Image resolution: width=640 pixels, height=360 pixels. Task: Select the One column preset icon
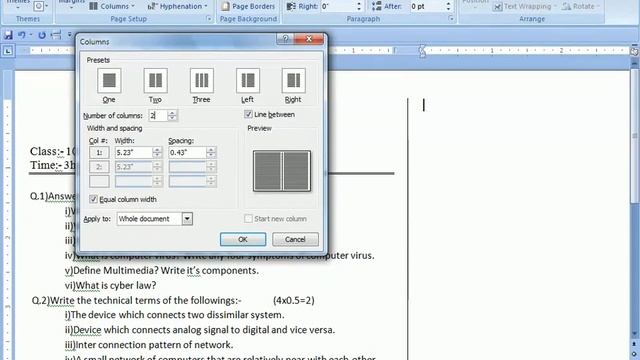coord(109,80)
